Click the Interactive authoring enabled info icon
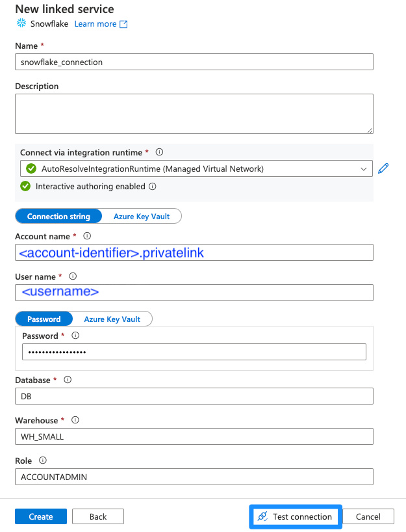The image size is (406, 532). click(x=152, y=187)
